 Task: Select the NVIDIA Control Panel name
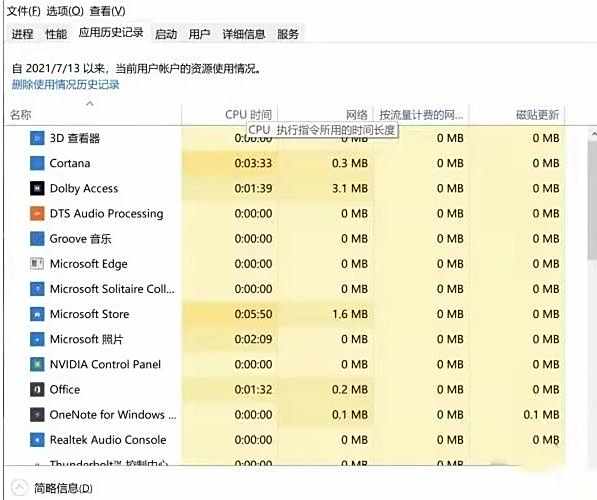point(105,364)
